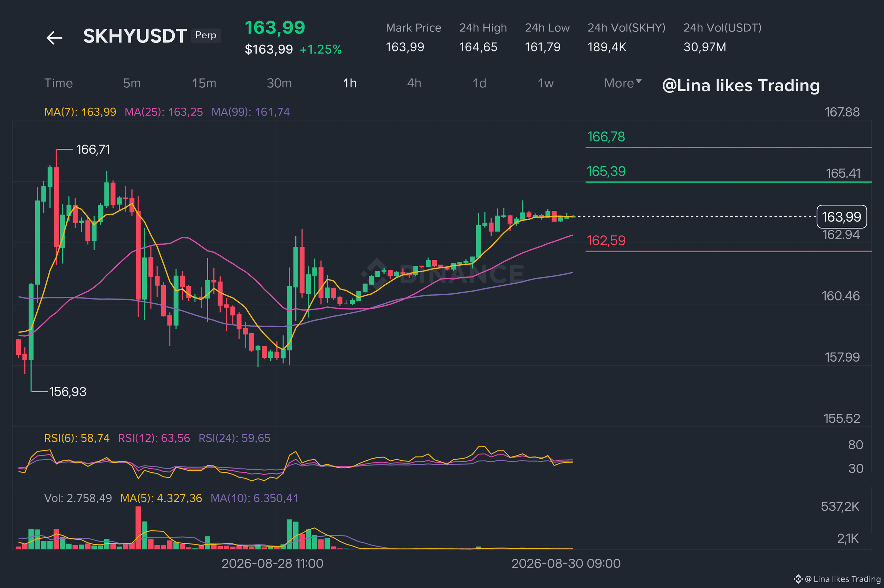Image resolution: width=884 pixels, height=588 pixels.
Task: Click the 2026-08-28 11:00 time axis label
Action: coord(272,563)
